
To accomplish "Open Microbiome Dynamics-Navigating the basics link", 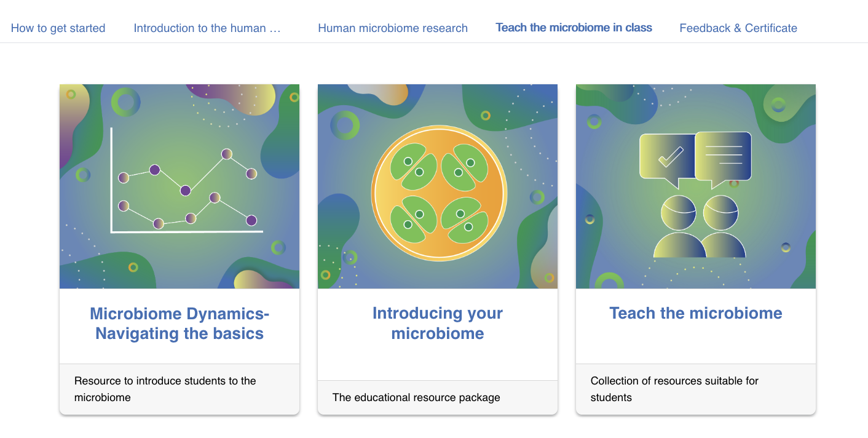I will pyautogui.click(x=180, y=324).
